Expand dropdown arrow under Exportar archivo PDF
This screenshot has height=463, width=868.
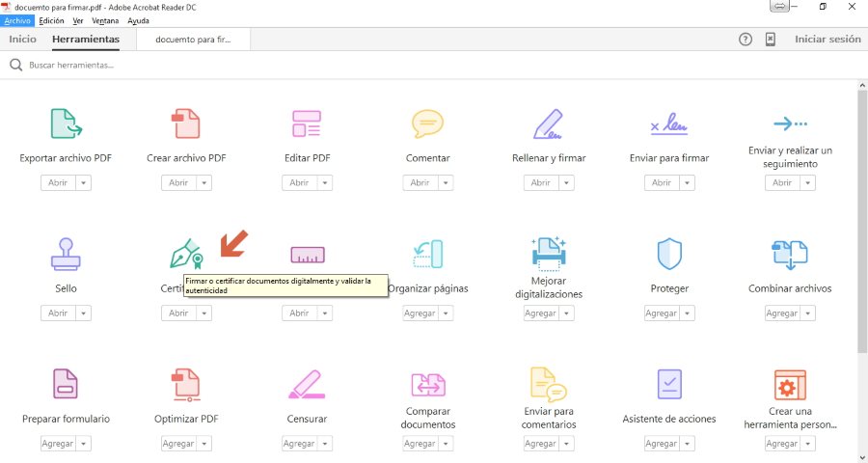pyautogui.click(x=84, y=182)
